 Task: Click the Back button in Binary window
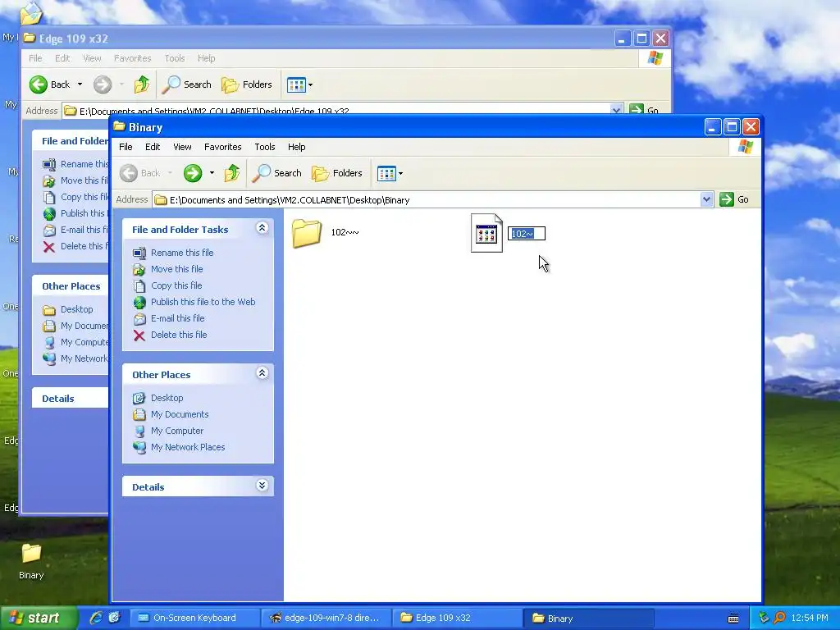[139, 173]
